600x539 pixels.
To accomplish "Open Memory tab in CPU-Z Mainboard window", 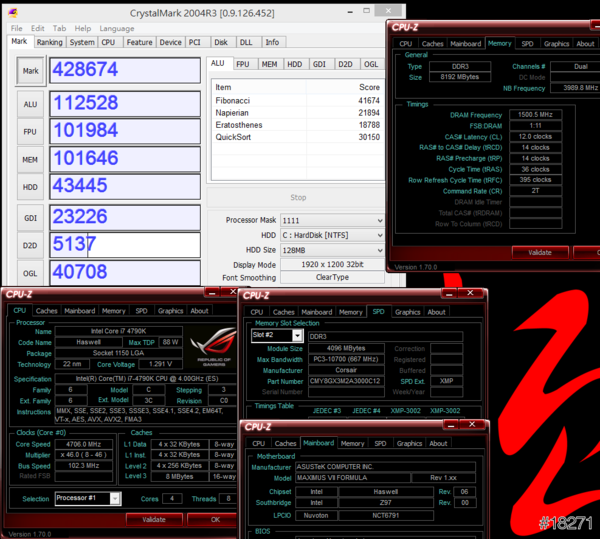I will click(352, 443).
